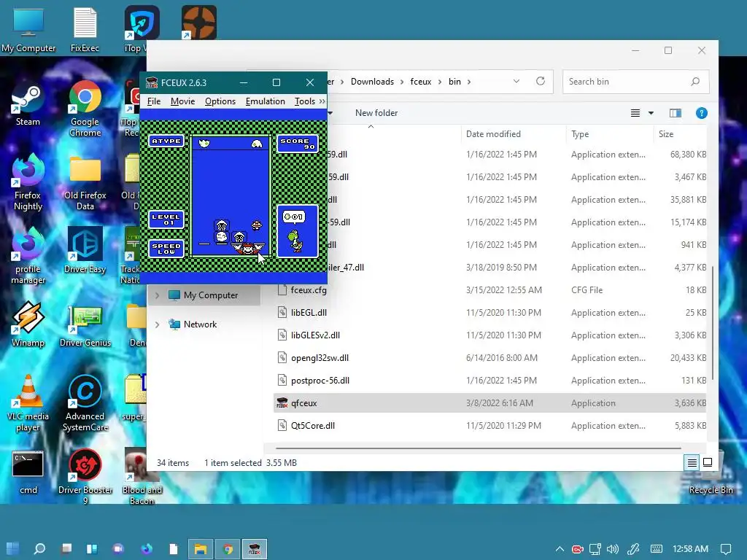Click the Explorer help question mark icon
This screenshot has height=560, width=747.
tap(701, 113)
